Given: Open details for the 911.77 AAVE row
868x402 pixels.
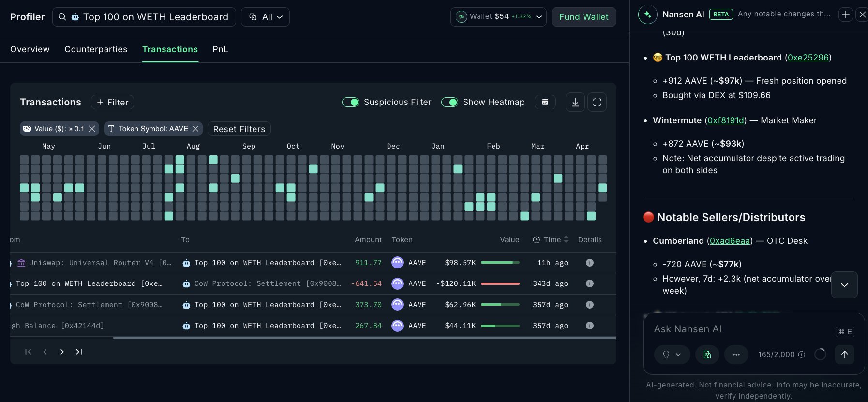Looking at the screenshot, I should (589, 263).
